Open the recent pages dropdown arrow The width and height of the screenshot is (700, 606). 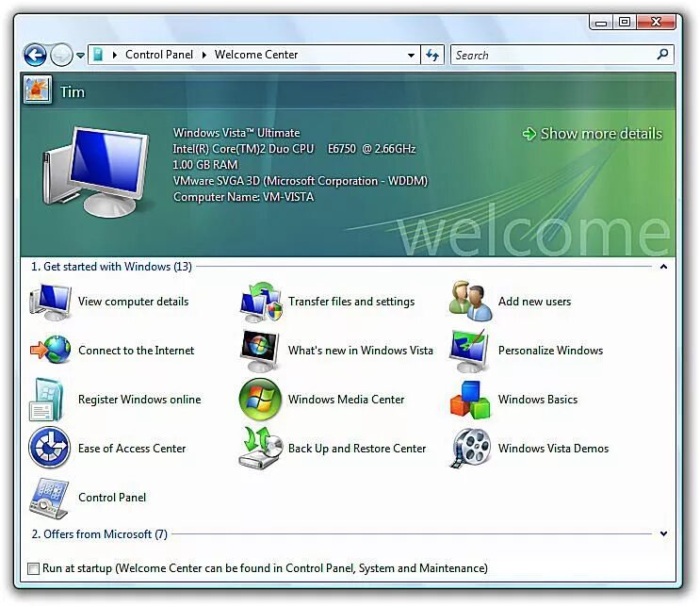click(80, 56)
